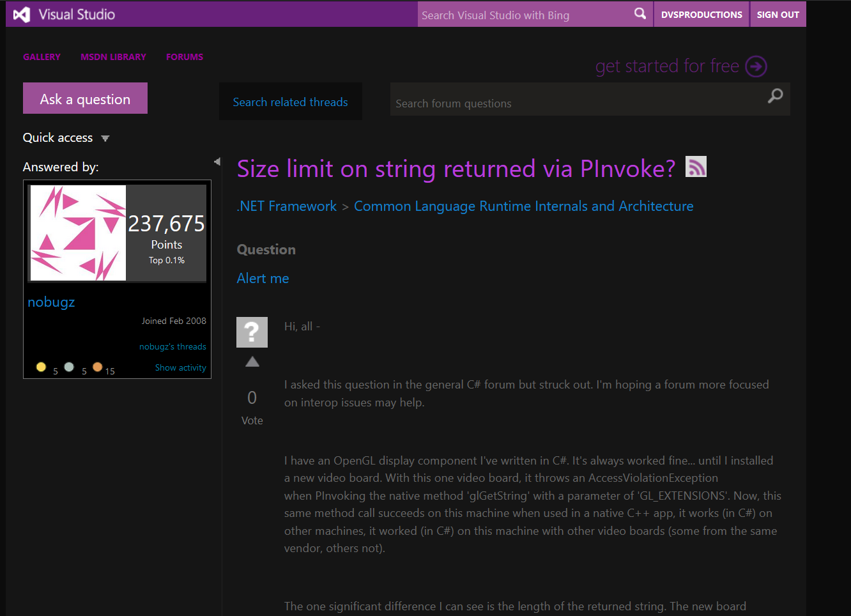The height and width of the screenshot is (616, 851).
Task: Click the Joined Feb 2008 text
Action: coord(174,321)
